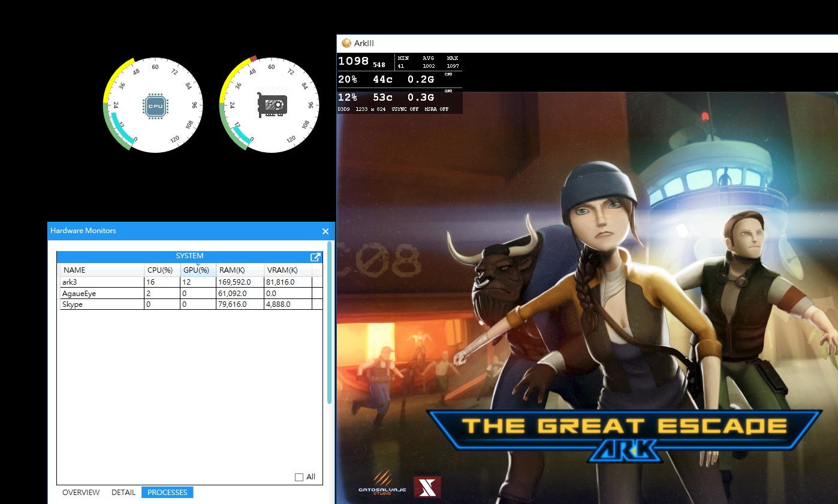The image size is (838, 504).
Task: Click the ArkIII window title icon
Action: [346, 43]
